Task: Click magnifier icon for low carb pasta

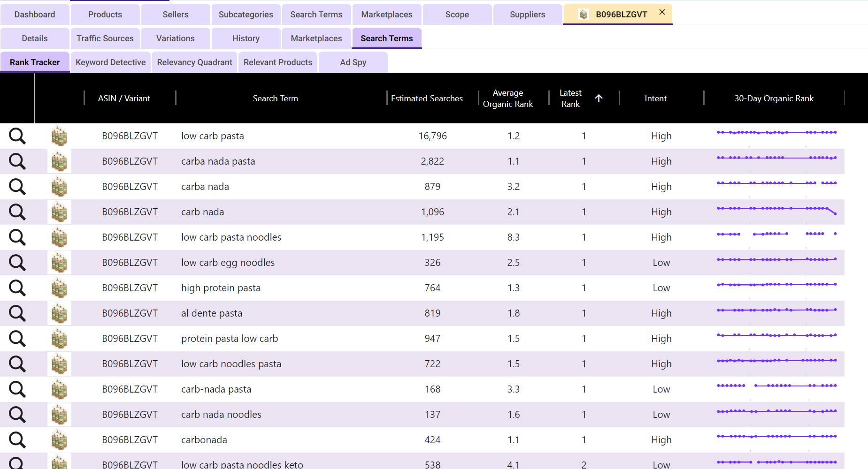Action: 17,136
